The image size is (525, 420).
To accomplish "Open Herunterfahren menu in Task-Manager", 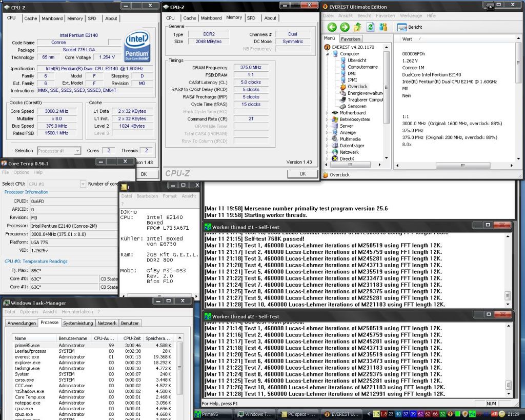I will click(77, 311).
